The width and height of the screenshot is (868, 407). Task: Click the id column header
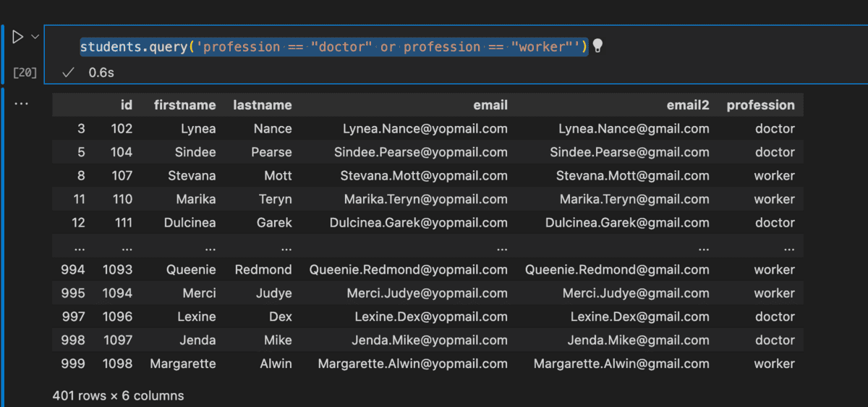(x=127, y=105)
